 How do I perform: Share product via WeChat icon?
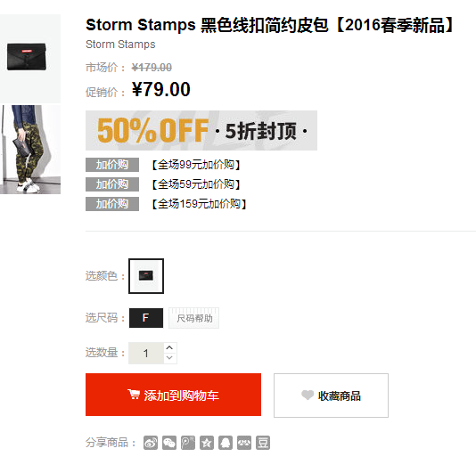click(169, 443)
